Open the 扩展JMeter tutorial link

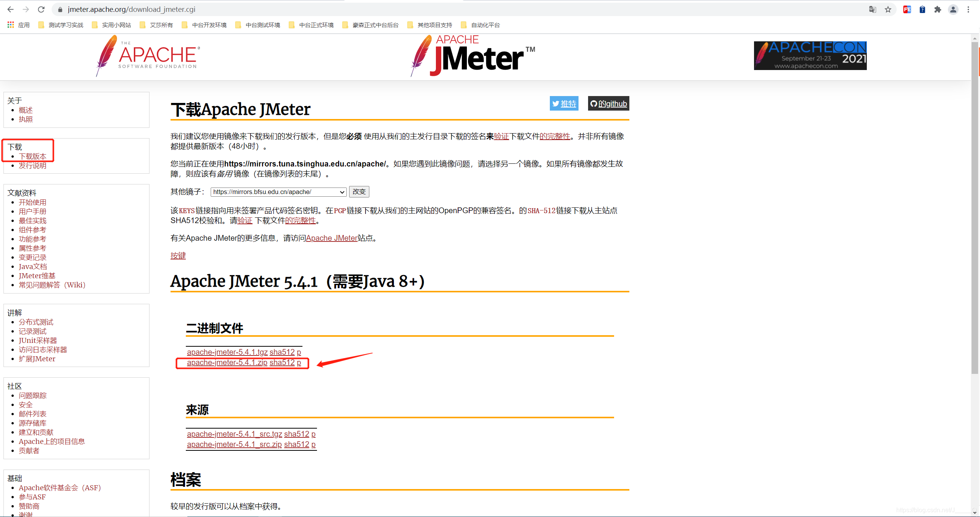37,359
